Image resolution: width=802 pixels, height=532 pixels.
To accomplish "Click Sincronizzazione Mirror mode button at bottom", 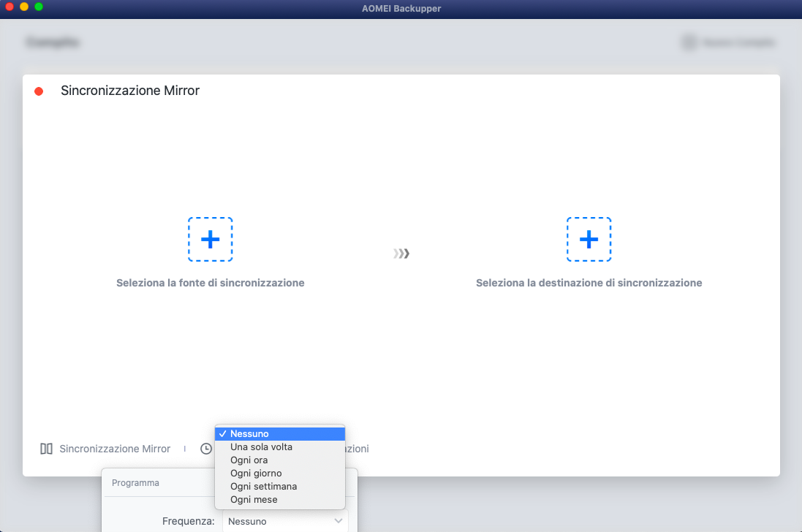I will tap(105, 449).
